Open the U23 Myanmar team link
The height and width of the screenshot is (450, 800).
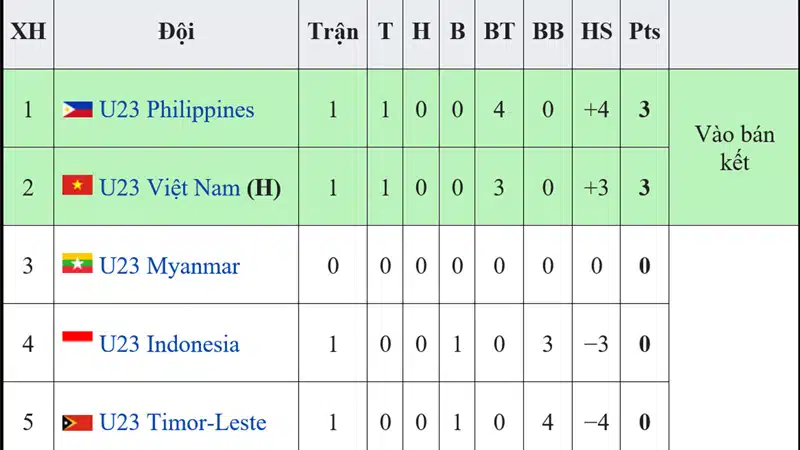(169, 266)
